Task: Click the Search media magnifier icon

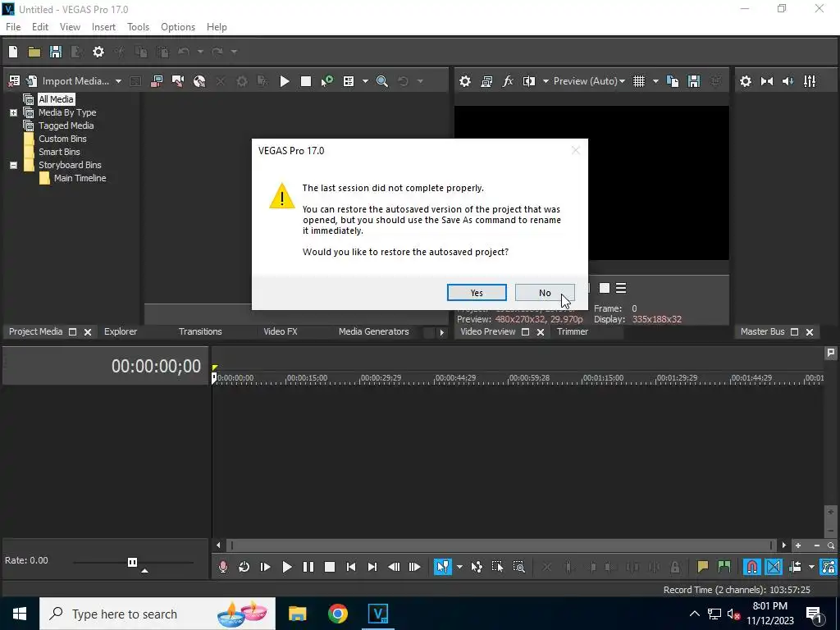Action: [x=382, y=81]
